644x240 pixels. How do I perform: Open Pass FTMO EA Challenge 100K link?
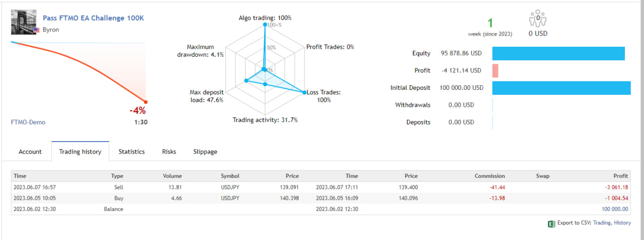pyautogui.click(x=93, y=18)
